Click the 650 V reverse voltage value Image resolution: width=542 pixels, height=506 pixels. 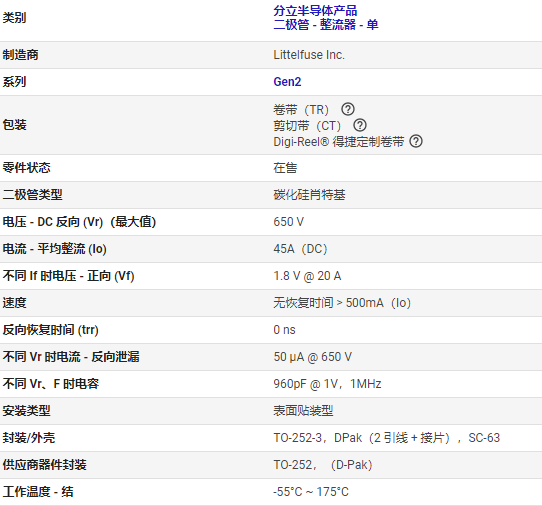pyautogui.click(x=289, y=222)
